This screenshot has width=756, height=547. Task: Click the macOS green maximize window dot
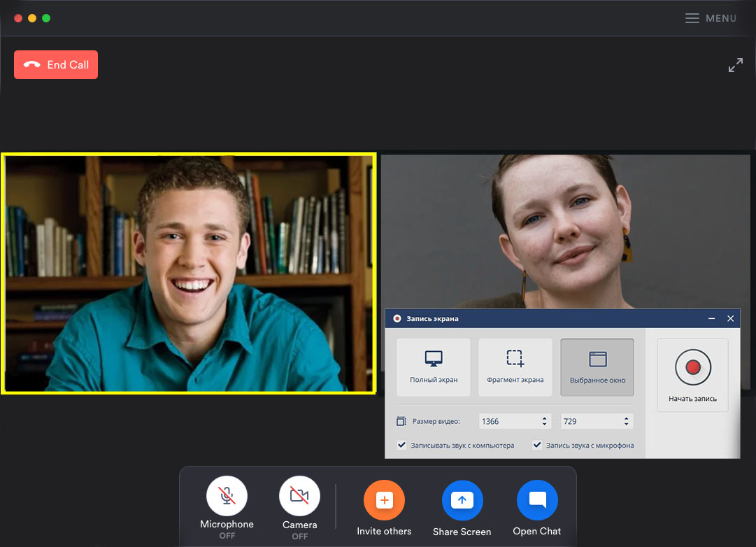46,18
